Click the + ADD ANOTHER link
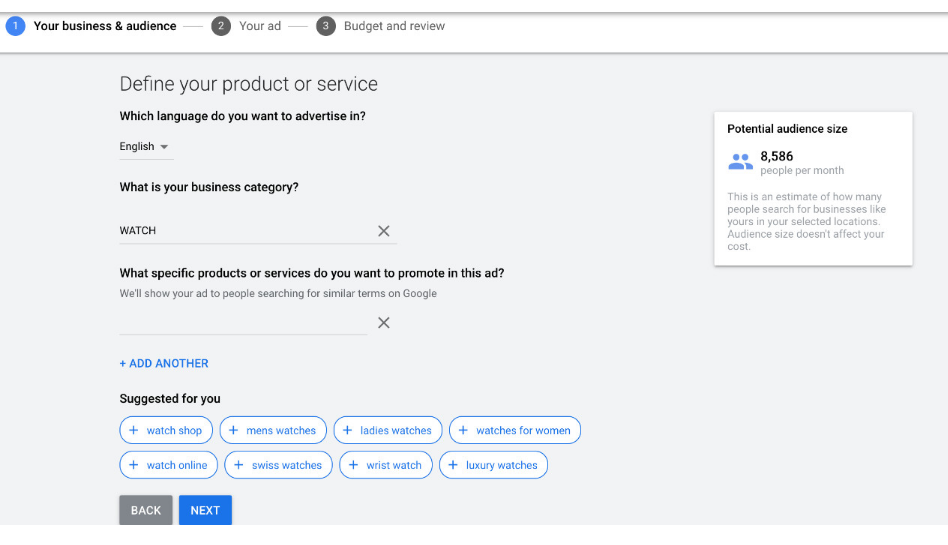 [x=164, y=364]
